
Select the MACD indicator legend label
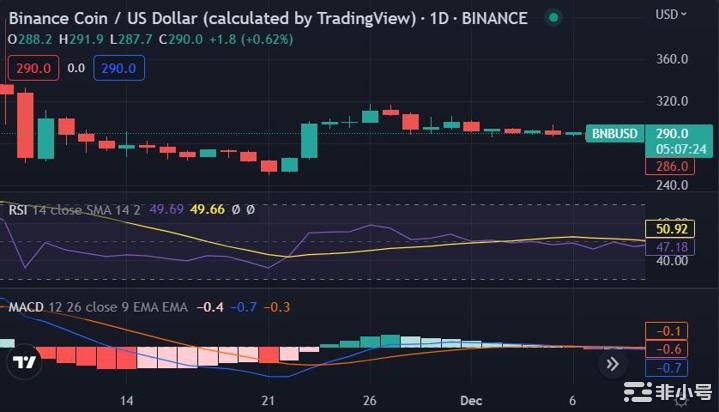coord(26,307)
